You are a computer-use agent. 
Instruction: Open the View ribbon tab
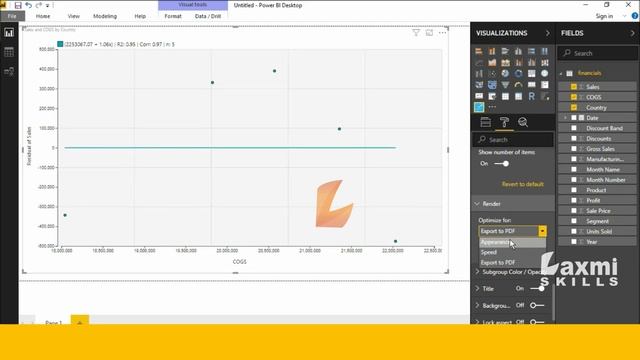point(73,16)
